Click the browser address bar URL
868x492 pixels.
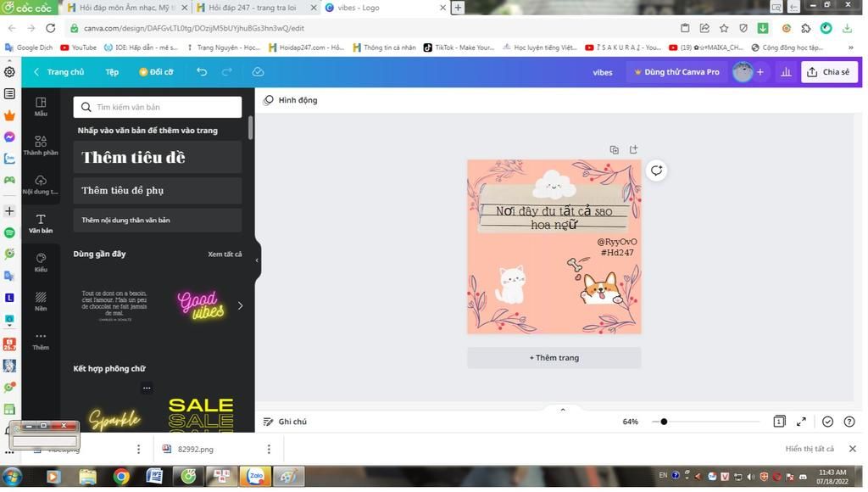194,28
